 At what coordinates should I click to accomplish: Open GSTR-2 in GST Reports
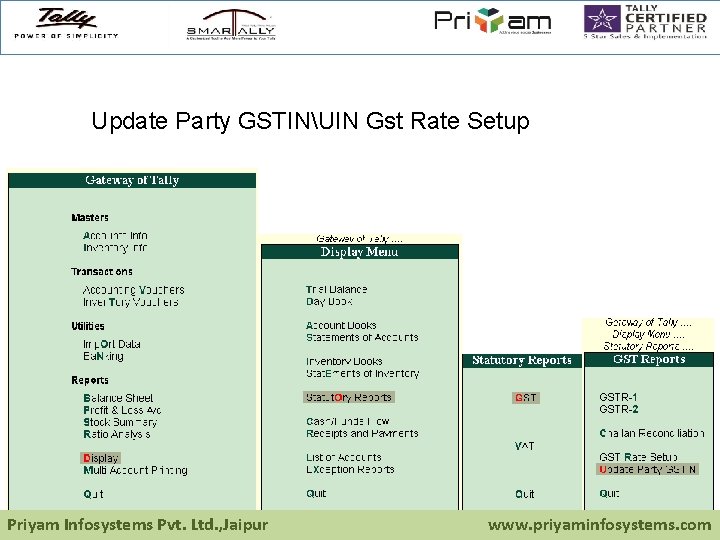[619, 409]
